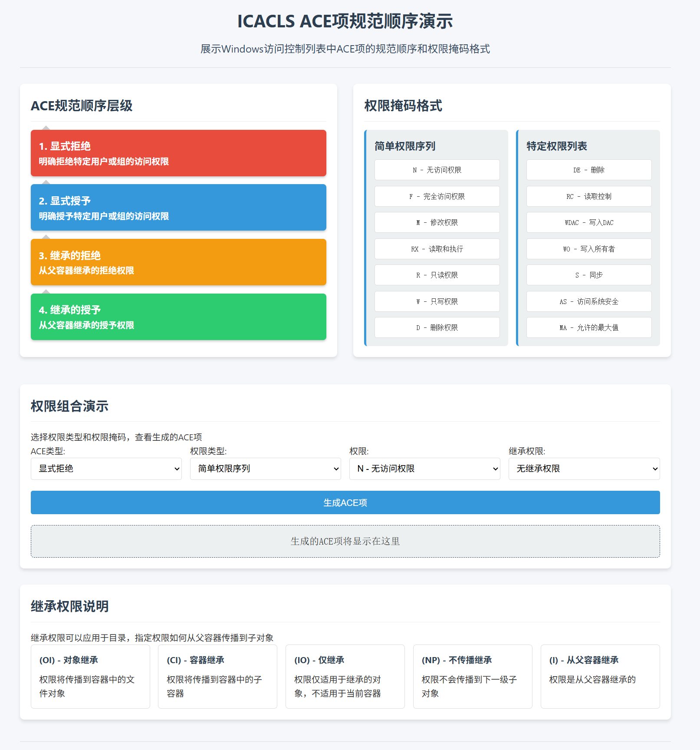Click the (OI) - 对象继承 card
This screenshot has height=750, width=700.
point(90,677)
